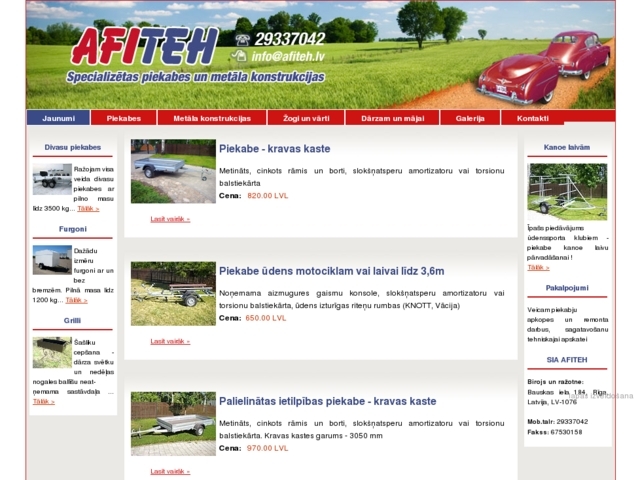Follow the Tālāk link under Divasu piekabes
The image size is (640, 480).
coord(88,209)
